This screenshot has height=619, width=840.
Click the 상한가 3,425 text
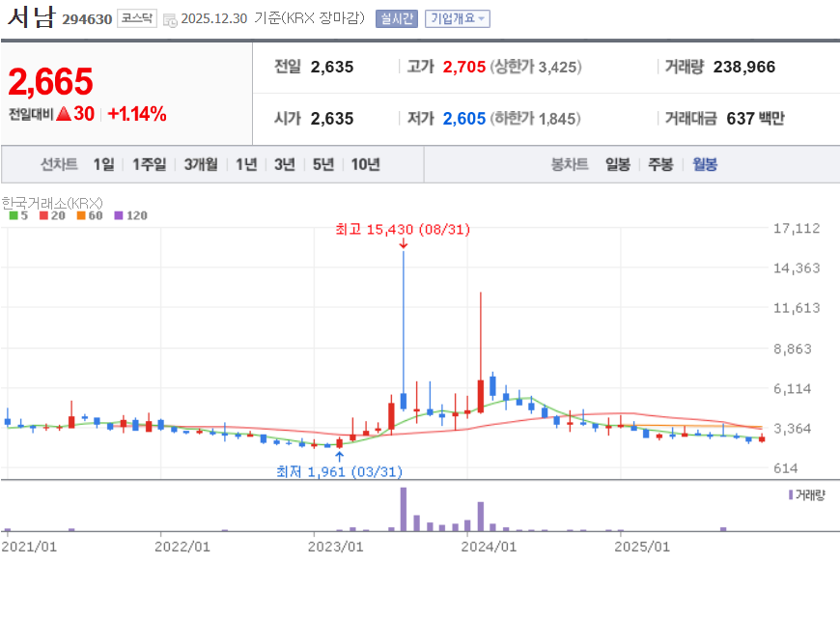(536, 67)
